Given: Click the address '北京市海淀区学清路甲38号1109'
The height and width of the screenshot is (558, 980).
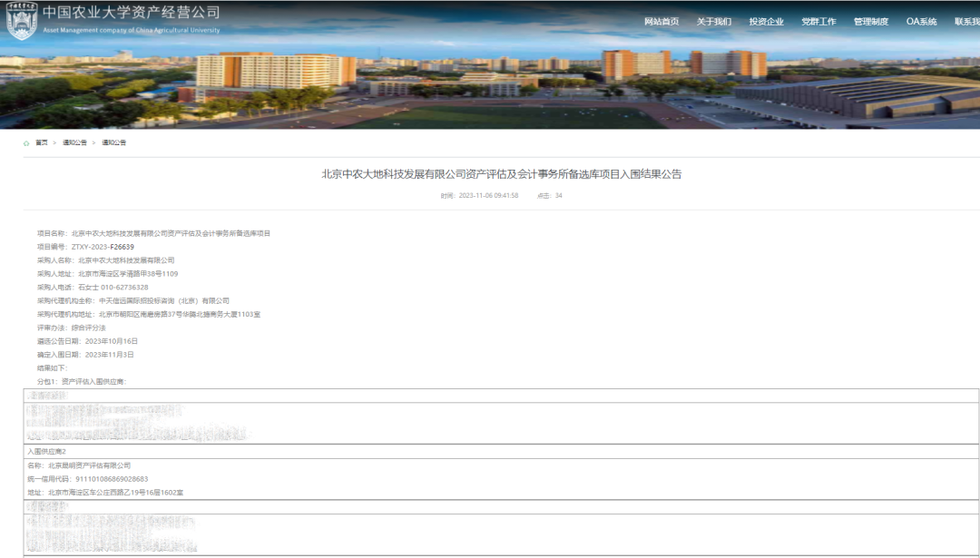Looking at the screenshot, I should pyautogui.click(x=128, y=274).
